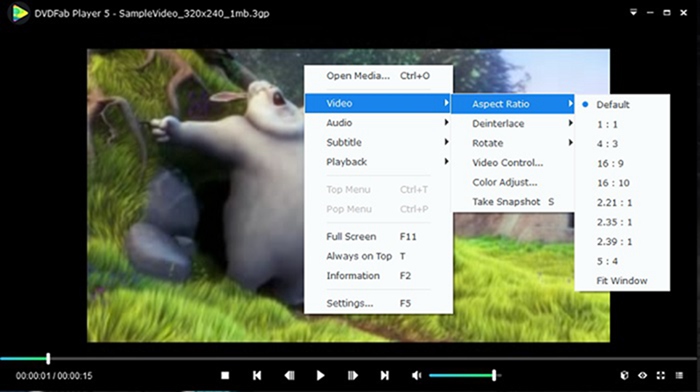Open the 3D cube icon in bottom bar
700x392 pixels.
click(625, 375)
